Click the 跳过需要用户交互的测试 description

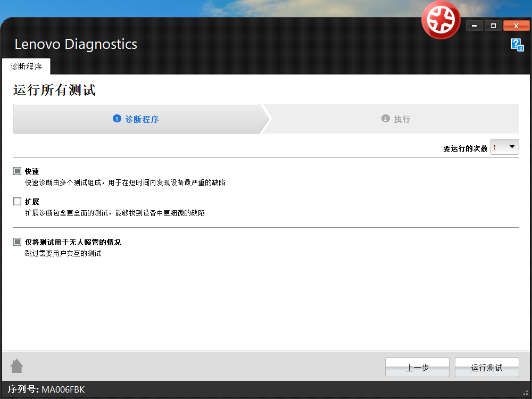63,253
